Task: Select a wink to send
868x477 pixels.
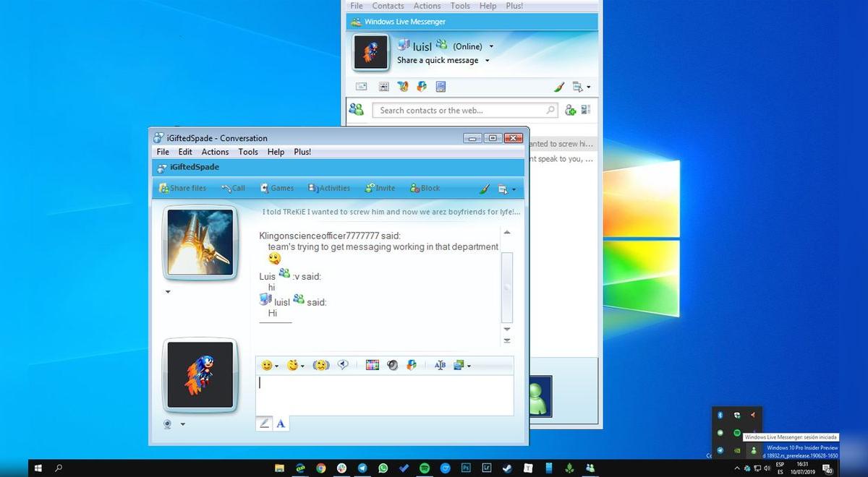Action: 292,365
